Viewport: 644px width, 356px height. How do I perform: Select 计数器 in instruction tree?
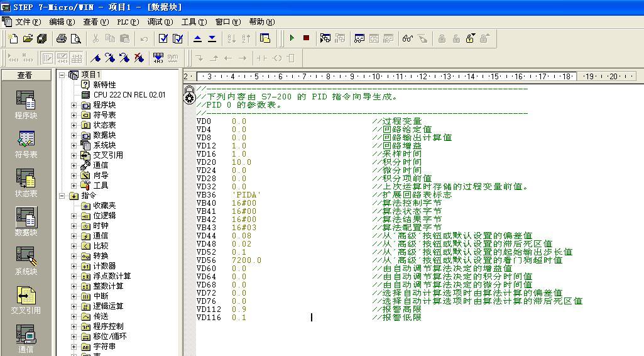coord(104,266)
